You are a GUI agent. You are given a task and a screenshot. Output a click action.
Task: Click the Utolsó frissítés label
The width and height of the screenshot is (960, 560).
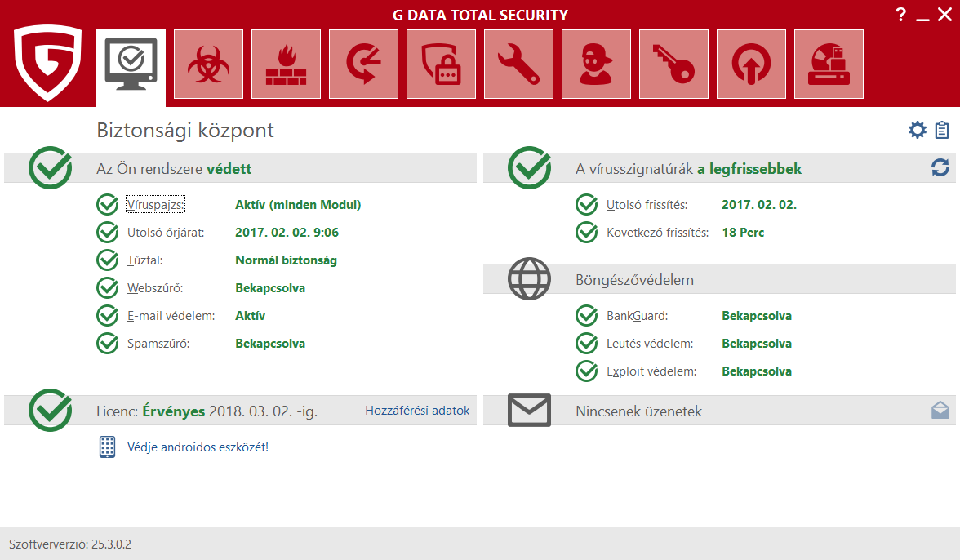pos(647,204)
